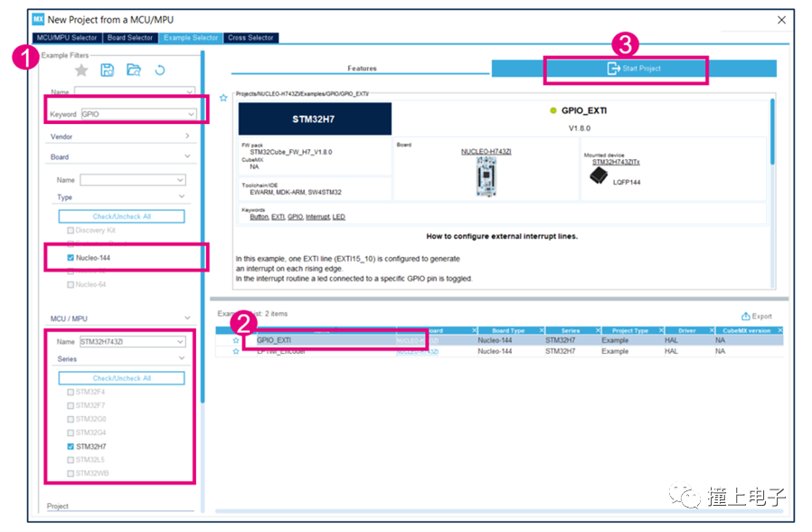Collapse the Series filter section
Image resolution: width=812 pixels, height=532 pixels.
[x=182, y=358]
